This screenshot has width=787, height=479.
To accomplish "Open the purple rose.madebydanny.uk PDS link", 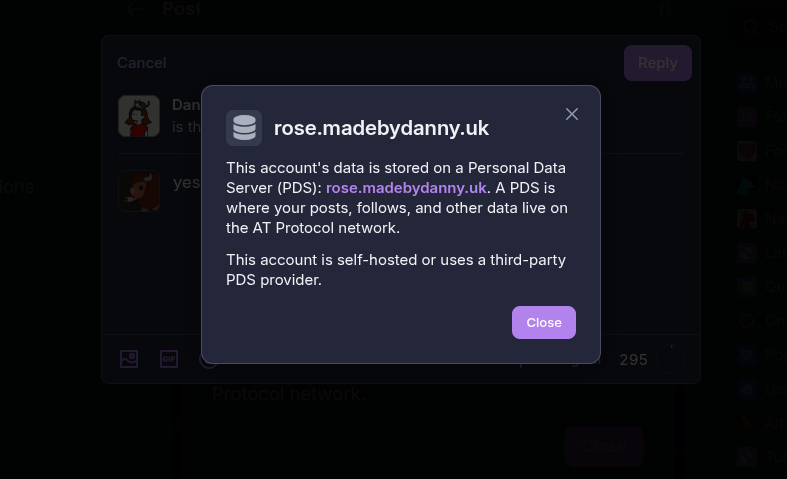I will (406, 187).
